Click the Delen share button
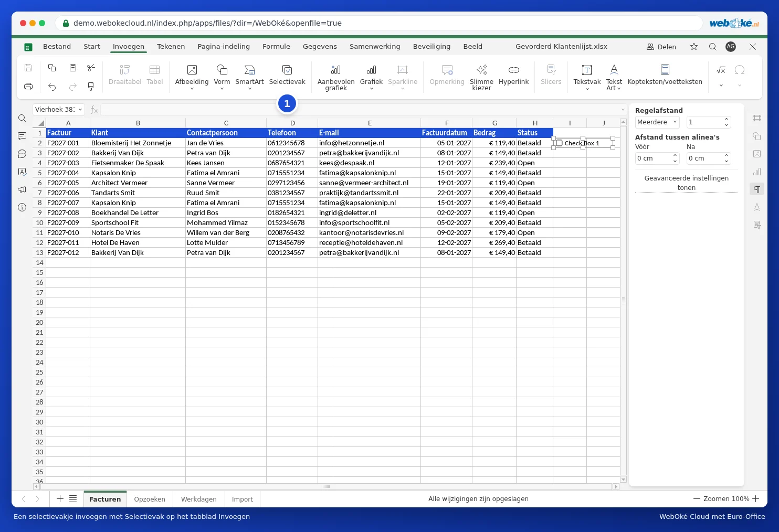This screenshot has height=532, width=779. (x=661, y=47)
